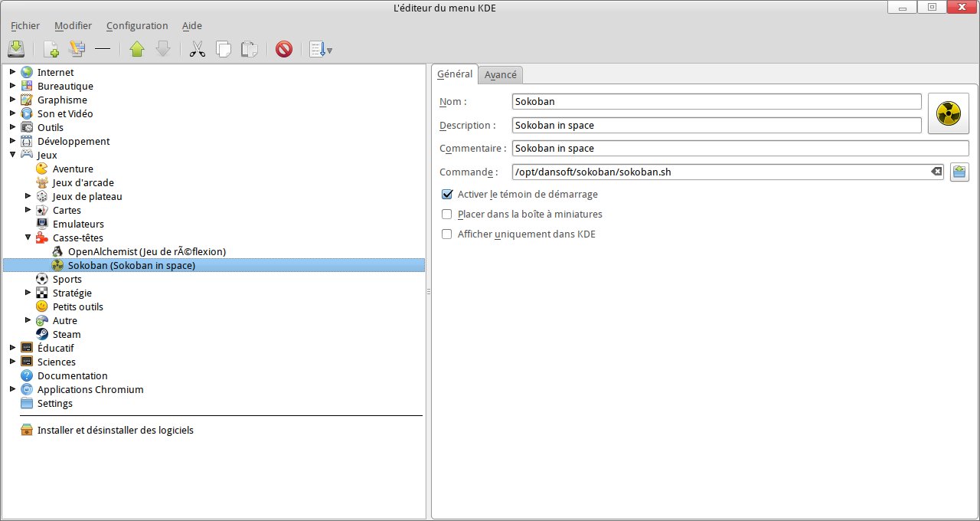Click the Save toolbar icon
The height and width of the screenshot is (521, 980).
[16, 49]
